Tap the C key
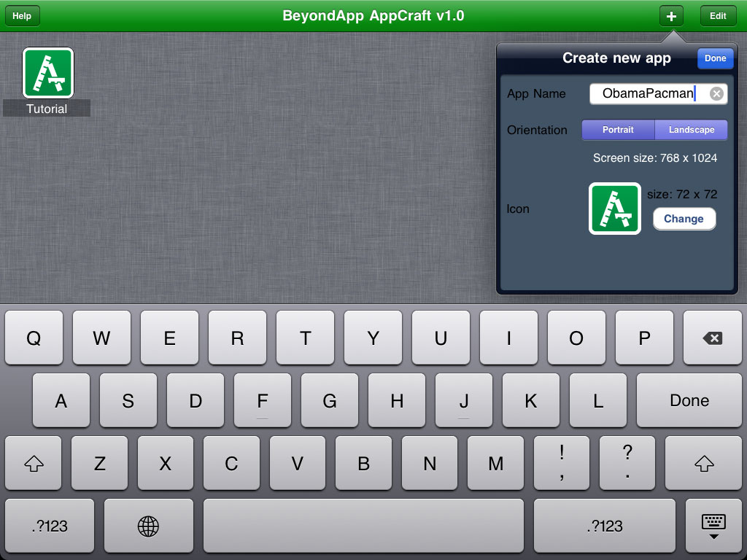 click(x=231, y=463)
